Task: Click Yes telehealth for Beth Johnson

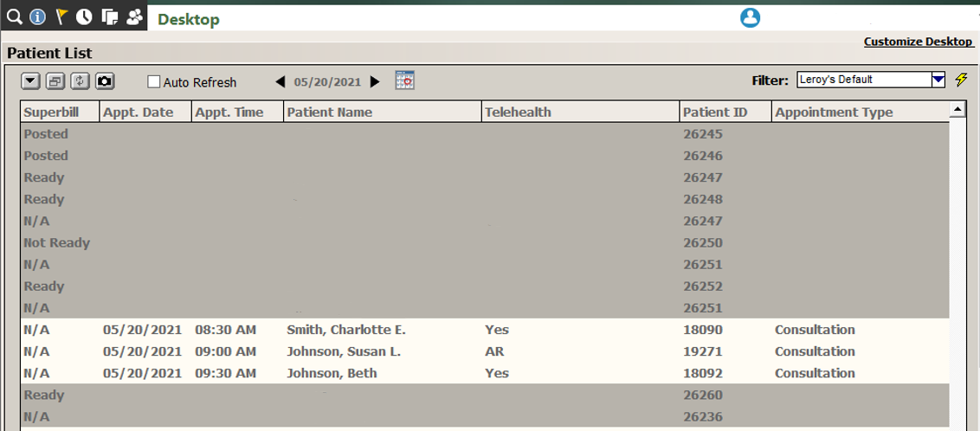Action: (497, 374)
